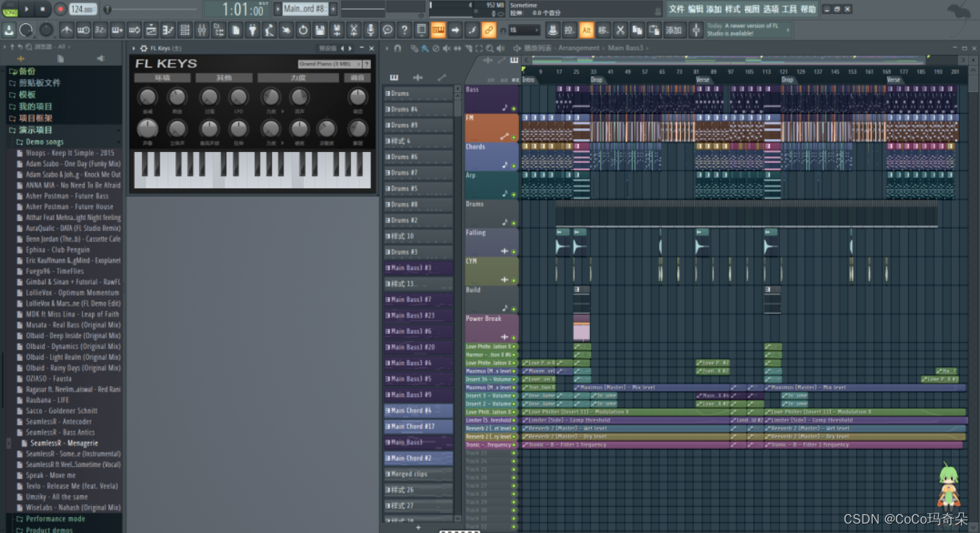This screenshot has height=533, width=980.
Task: Click the scissors cut icon in toolbar
Action: pyautogui.click(x=620, y=30)
